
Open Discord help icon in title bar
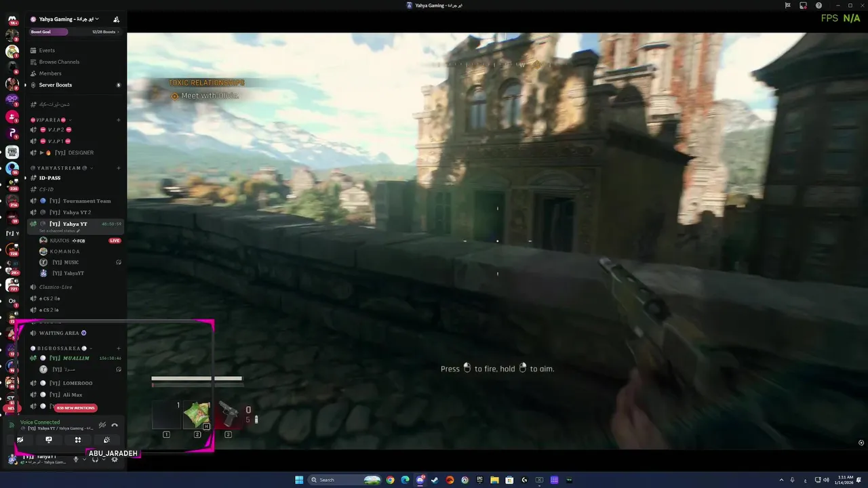[x=818, y=5]
